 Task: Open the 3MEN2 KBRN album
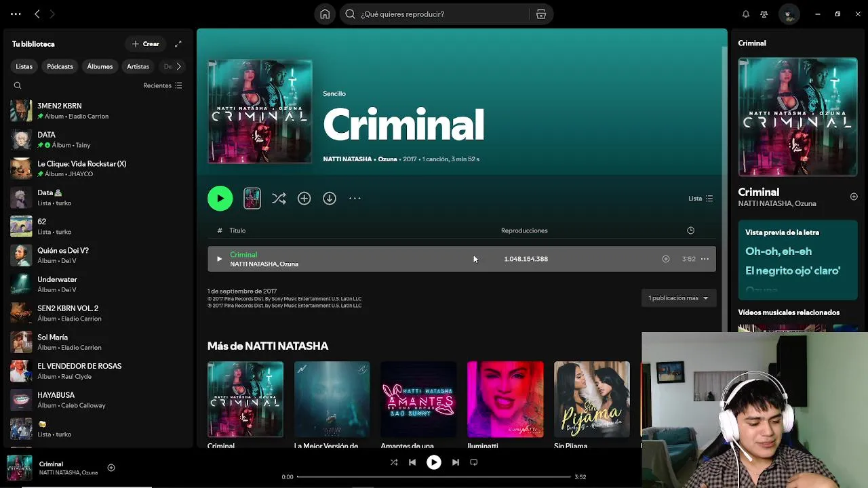pyautogui.click(x=98, y=110)
